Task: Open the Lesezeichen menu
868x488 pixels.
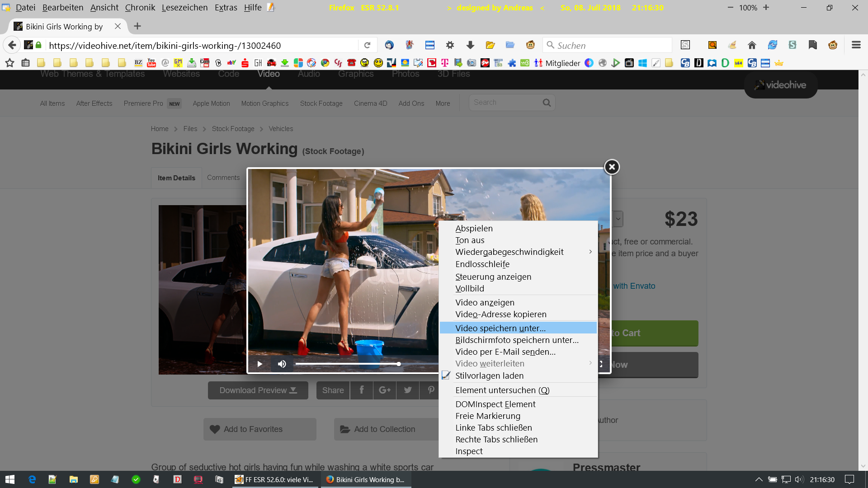Action: pyautogui.click(x=184, y=8)
